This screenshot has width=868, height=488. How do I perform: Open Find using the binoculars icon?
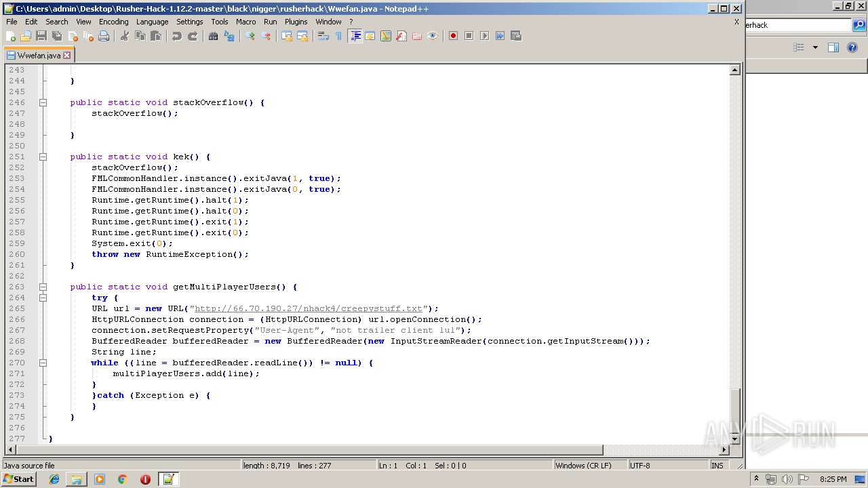[213, 36]
